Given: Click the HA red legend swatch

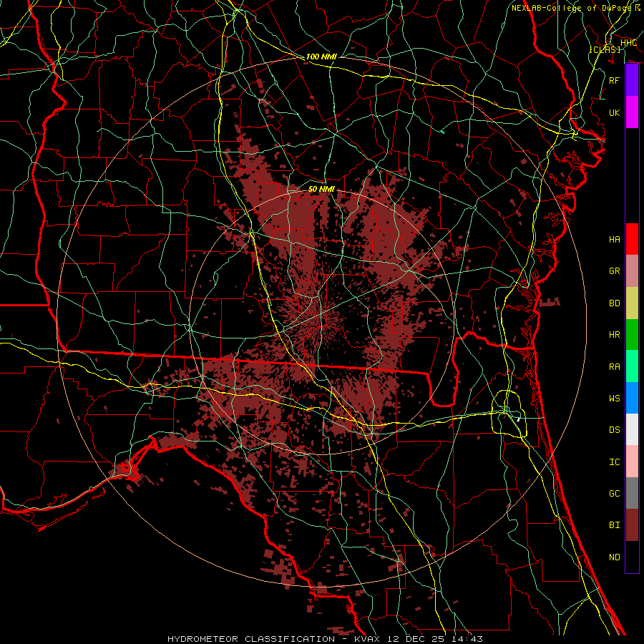Looking at the screenshot, I should (632, 239).
